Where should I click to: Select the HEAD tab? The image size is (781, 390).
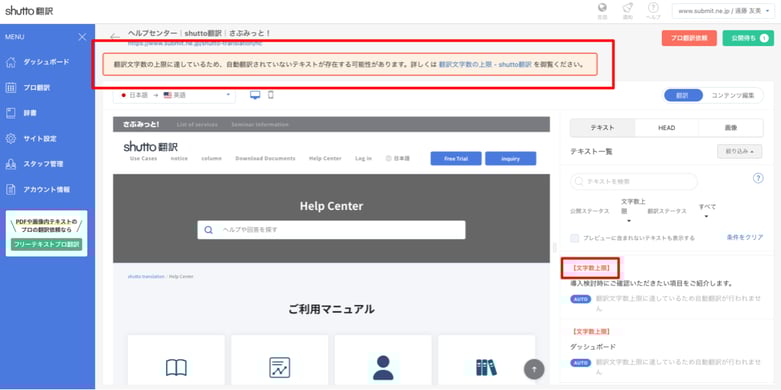coord(666,128)
